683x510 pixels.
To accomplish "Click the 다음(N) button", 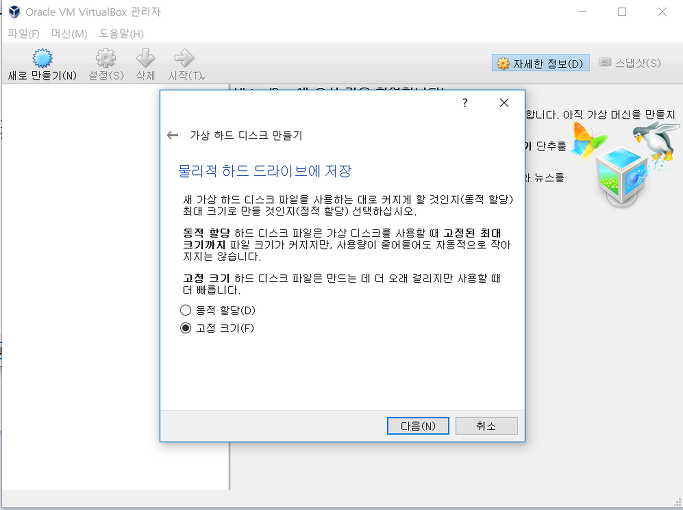I will (x=418, y=426).
